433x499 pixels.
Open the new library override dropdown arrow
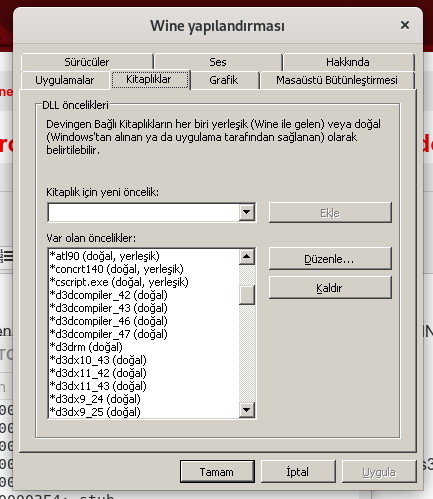click(x=247, y=212)
